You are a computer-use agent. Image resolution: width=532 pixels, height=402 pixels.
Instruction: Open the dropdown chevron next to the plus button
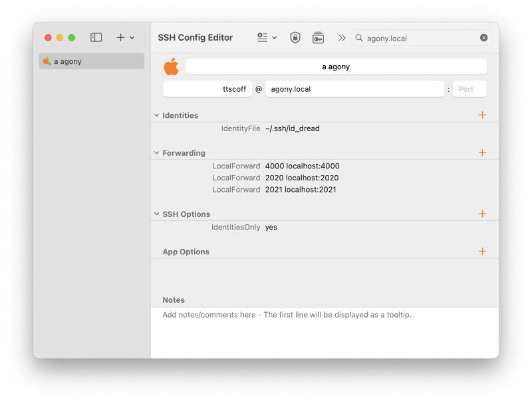coord(130,37)
